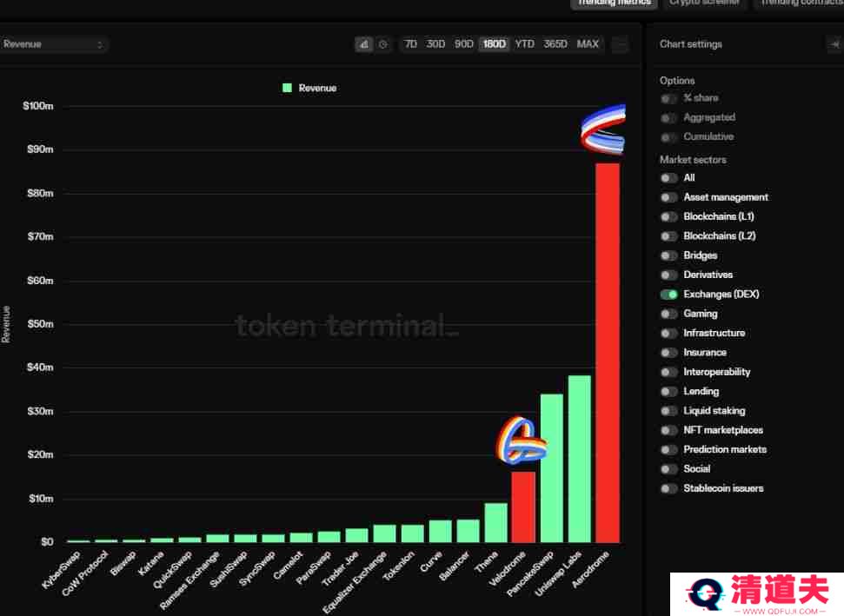Enable the Stablecoin issuers sector

tap(669, 488)
